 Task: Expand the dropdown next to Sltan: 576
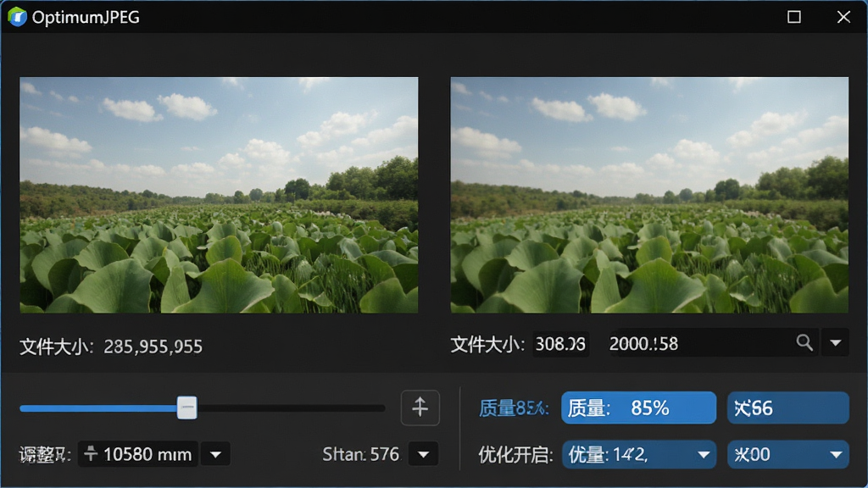click(x=424, y=454)
